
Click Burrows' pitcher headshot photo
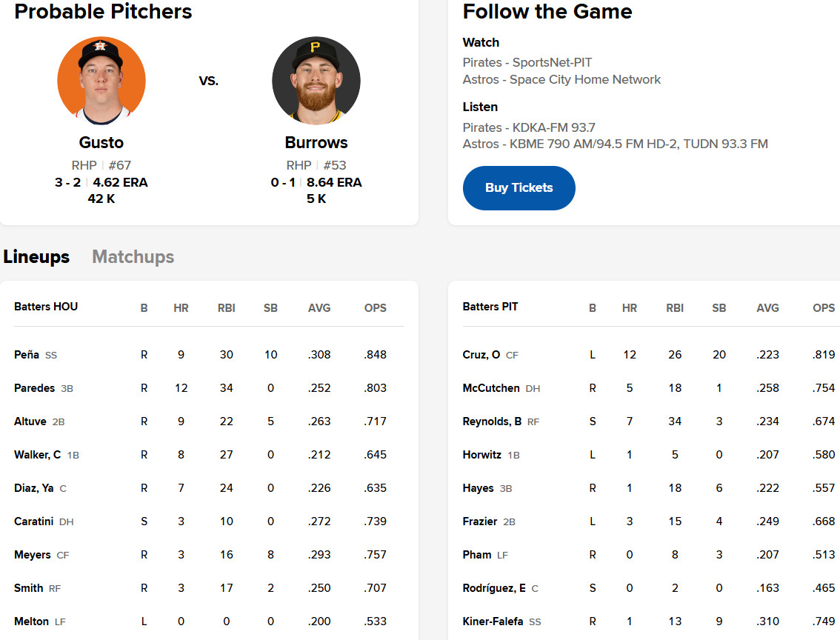(316, 81)
